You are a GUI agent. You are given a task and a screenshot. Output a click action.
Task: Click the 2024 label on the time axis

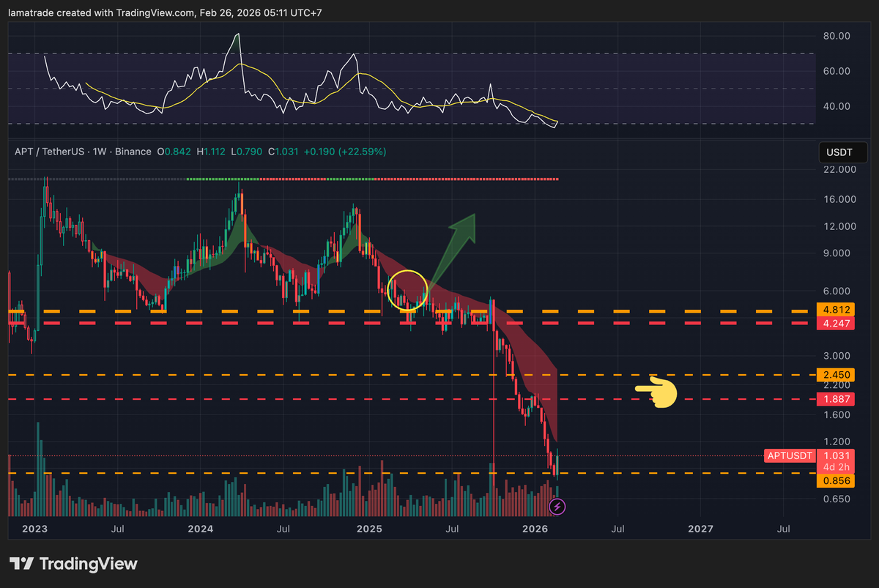[201, 529]
